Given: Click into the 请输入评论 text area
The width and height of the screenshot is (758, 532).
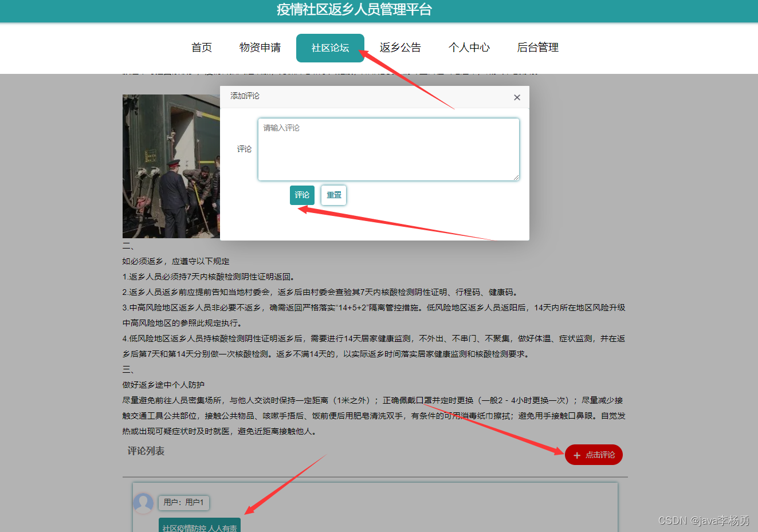Looking at the screenshot, I should click(x=388, y=149).
